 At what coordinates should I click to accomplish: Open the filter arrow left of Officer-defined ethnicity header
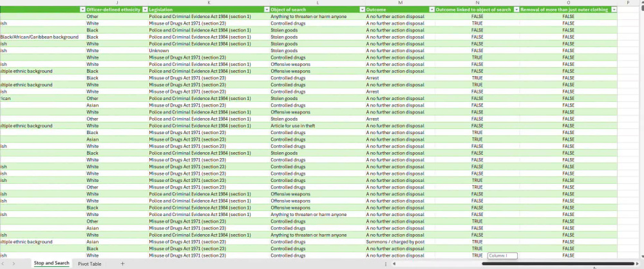pos(82,10)
